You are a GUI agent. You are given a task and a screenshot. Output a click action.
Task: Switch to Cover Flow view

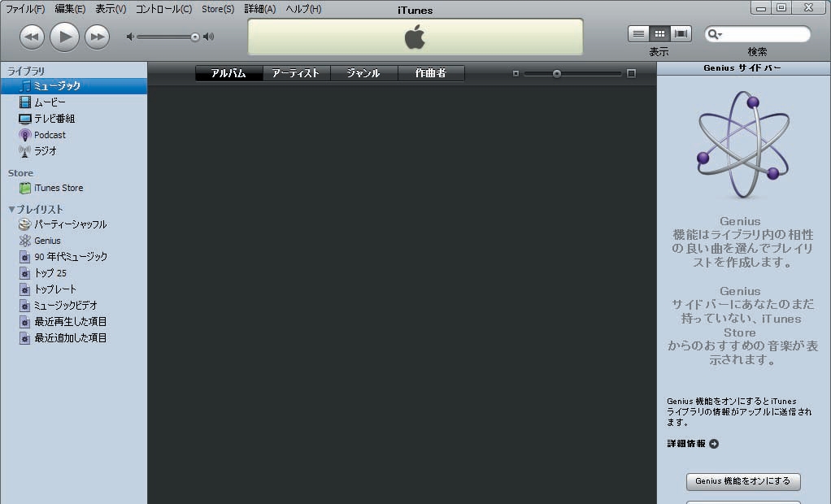[x=681, y=34]
